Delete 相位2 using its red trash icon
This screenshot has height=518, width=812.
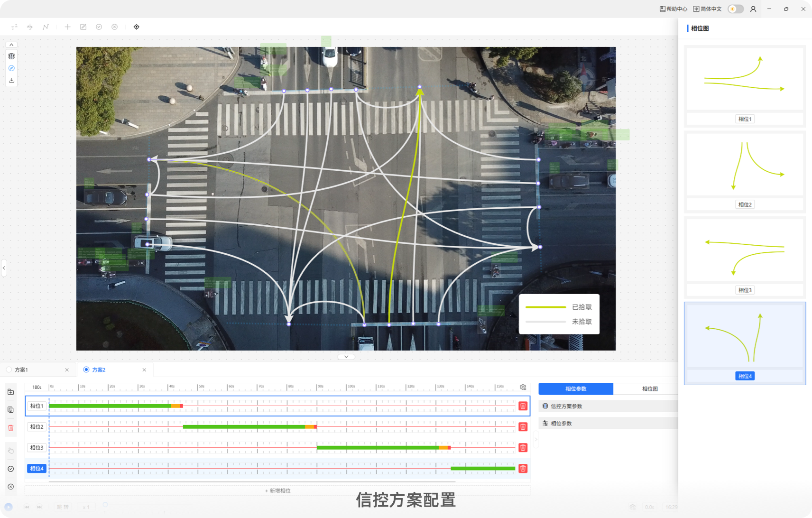point(523,427)
